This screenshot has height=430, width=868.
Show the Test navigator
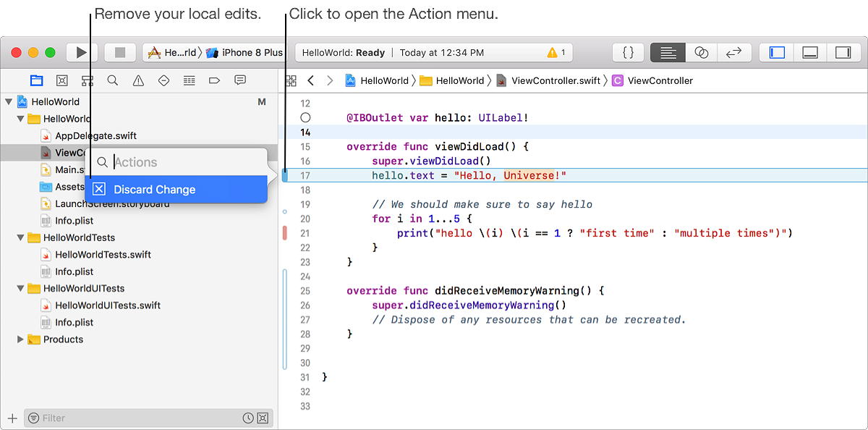point(163,80)
